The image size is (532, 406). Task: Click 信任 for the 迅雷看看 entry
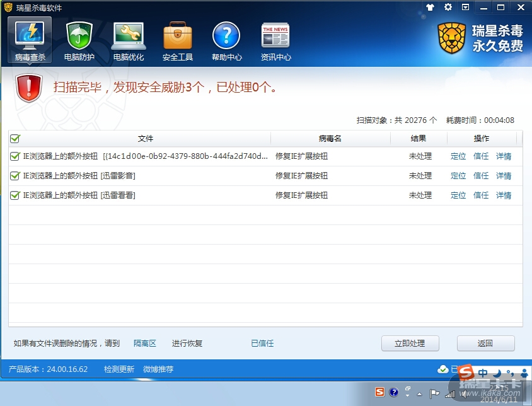481,195
